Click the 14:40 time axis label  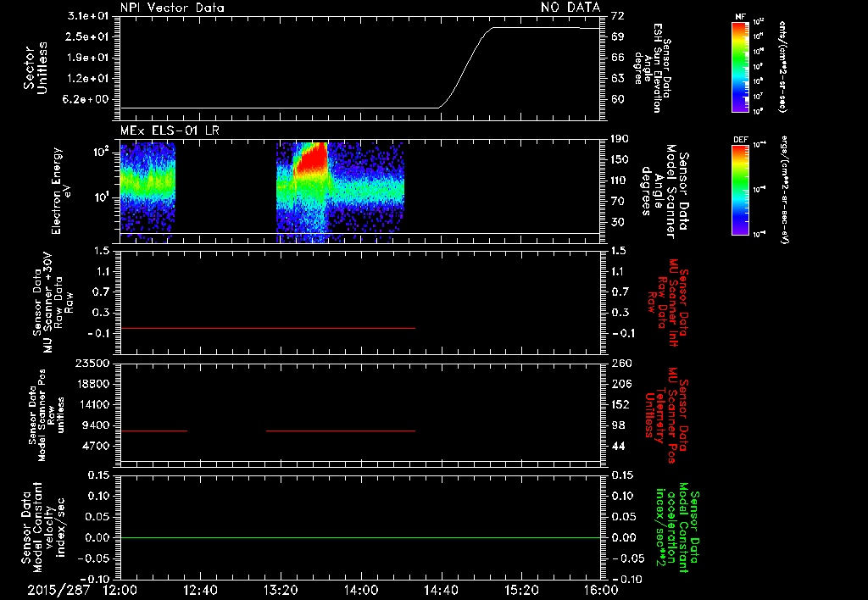point(441,590)
